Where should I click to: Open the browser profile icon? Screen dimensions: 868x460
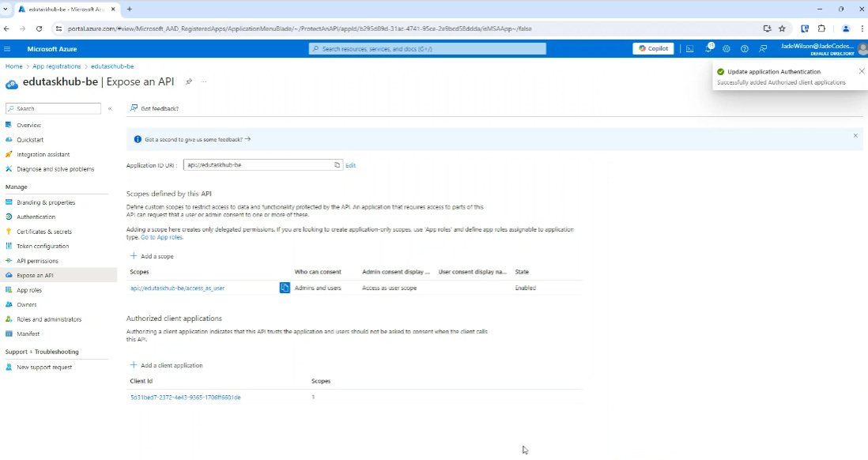[846, 28]
